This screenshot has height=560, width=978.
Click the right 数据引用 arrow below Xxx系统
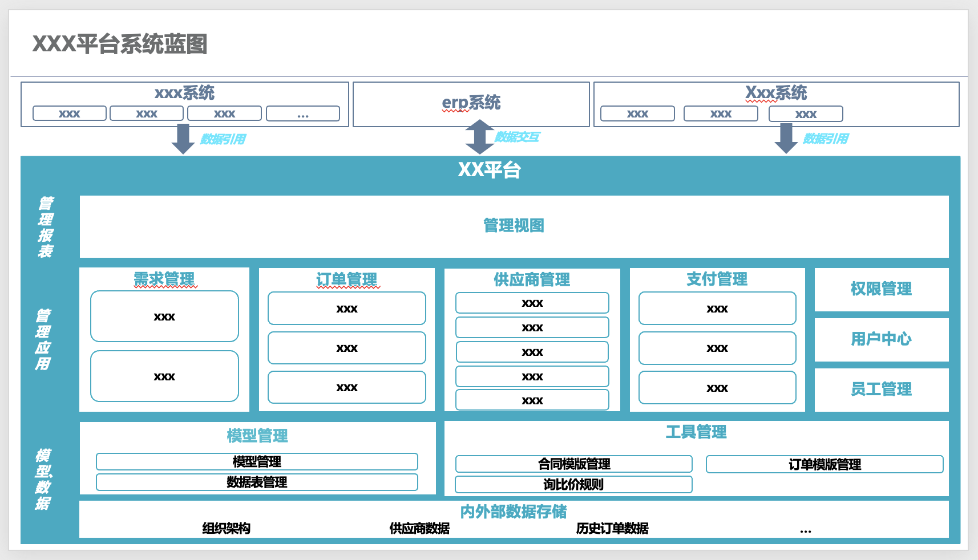787,137
